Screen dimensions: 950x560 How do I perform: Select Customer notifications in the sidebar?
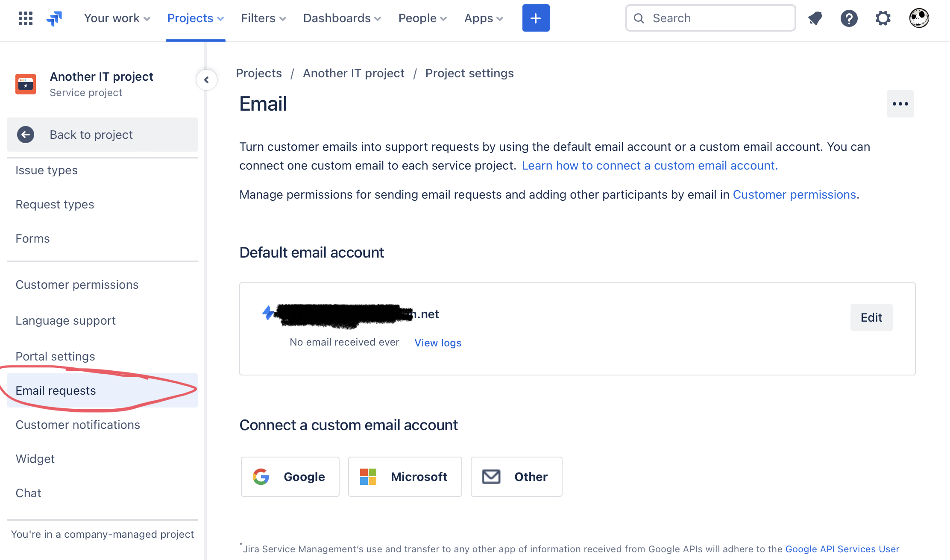78,425
